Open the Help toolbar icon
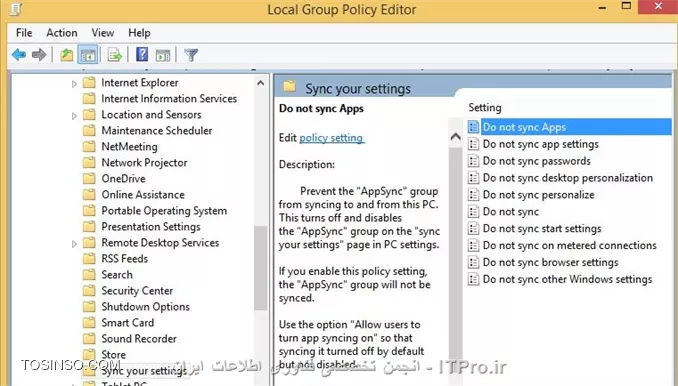 click(x=142, y=55)
